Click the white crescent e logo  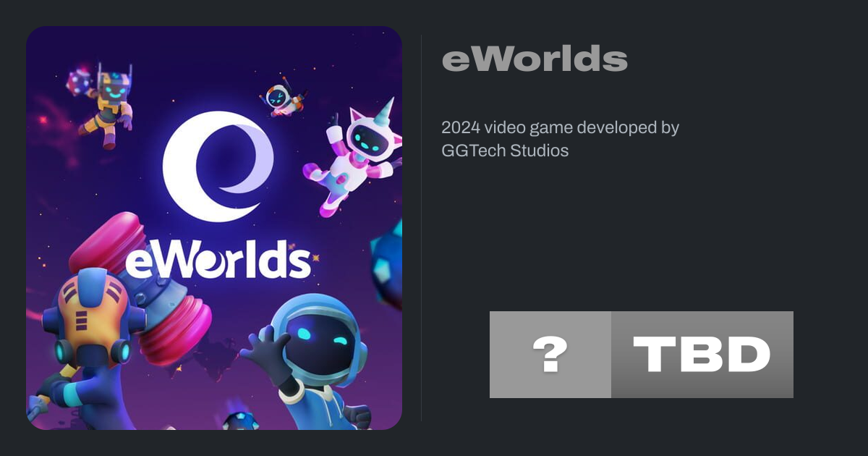tap(218, 166)
